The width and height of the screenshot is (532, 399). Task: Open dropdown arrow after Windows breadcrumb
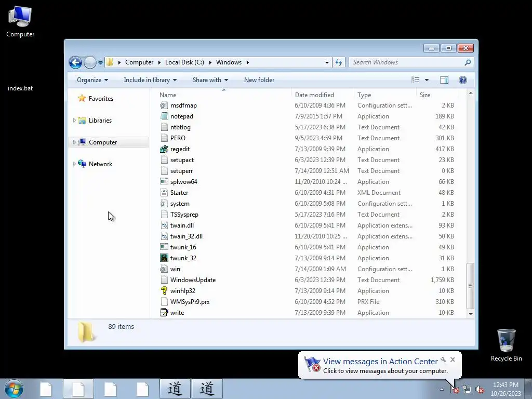[x=248, y=62]
